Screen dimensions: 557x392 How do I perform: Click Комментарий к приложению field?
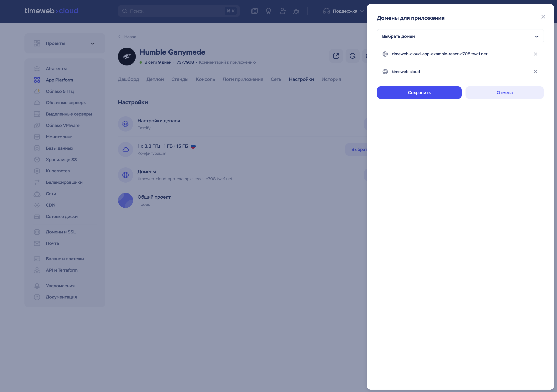(x=227, y=62)
